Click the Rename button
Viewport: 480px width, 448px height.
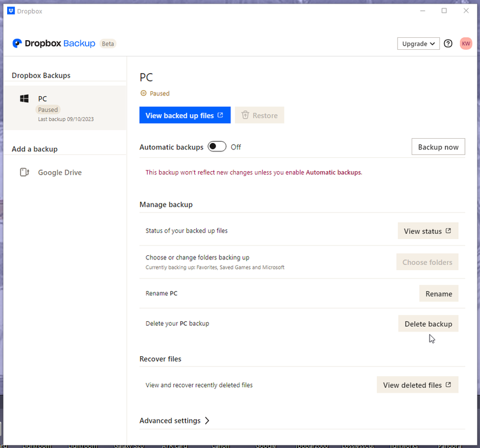click(x=439, y=294)
